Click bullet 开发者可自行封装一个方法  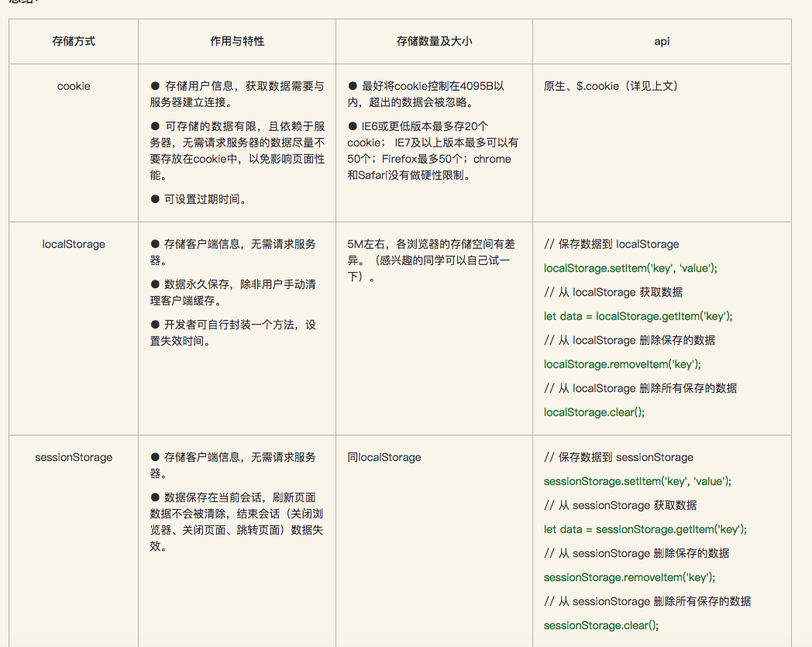(x=233, y=332)
